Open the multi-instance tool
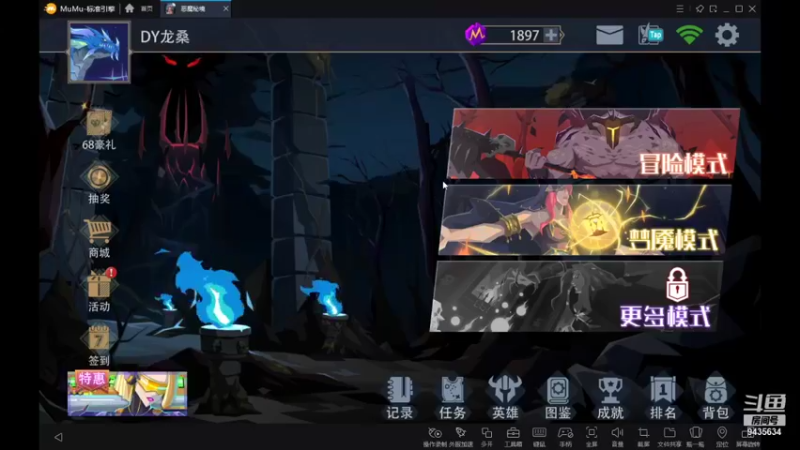Image resolution: width=800 pixels, height=450 pixels. [x=487, y=437]
